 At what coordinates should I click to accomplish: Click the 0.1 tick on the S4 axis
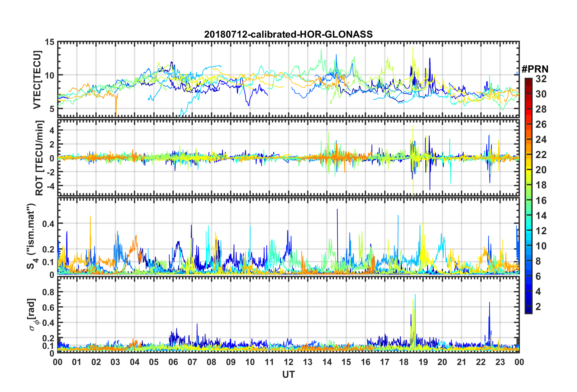tap(49, 262)
